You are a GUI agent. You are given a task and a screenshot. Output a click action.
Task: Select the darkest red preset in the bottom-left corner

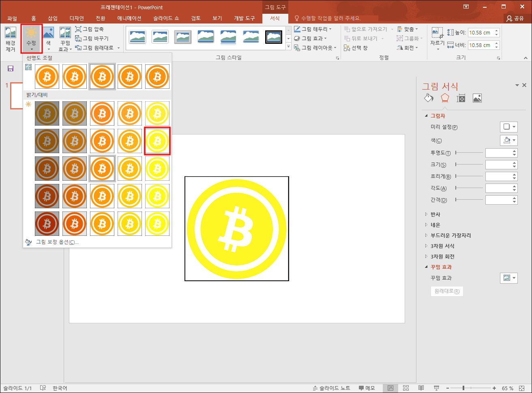click(x=47, y=224)
